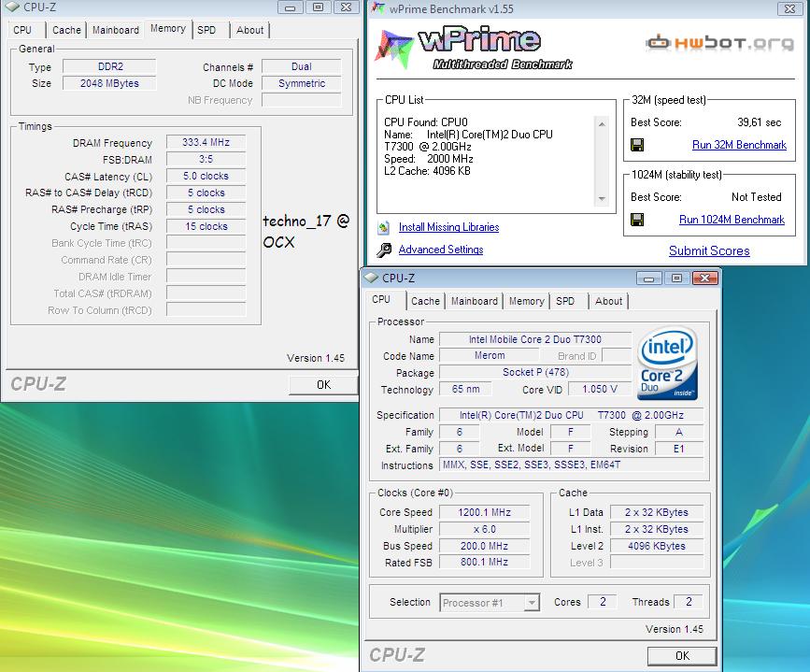
Task: Open the hwbot.org logo
Action: point(720,42)
